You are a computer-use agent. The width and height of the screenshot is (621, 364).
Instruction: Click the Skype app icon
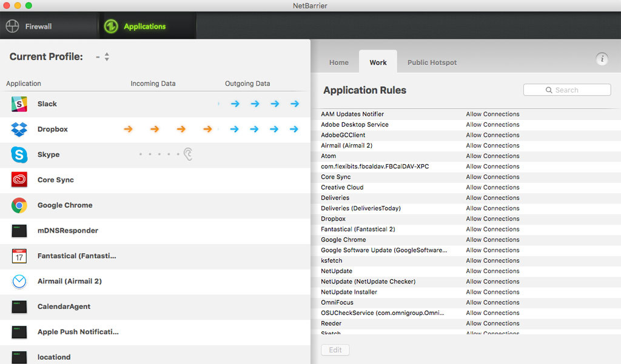coord(19,154)
